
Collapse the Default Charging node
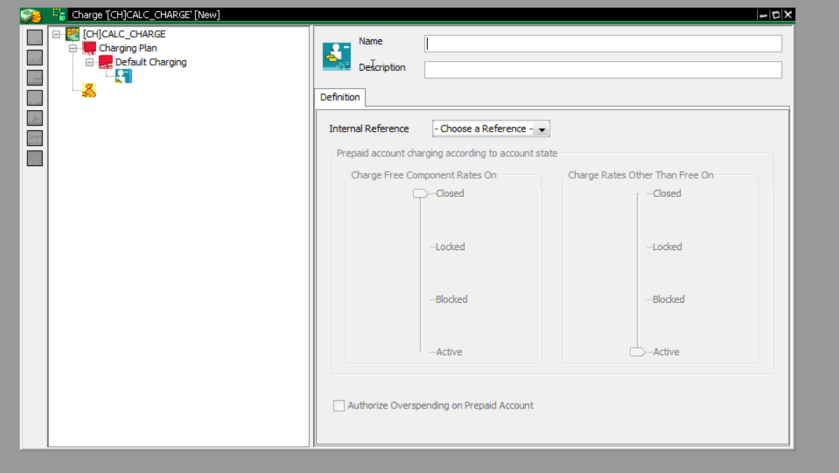tap(89, 62)
